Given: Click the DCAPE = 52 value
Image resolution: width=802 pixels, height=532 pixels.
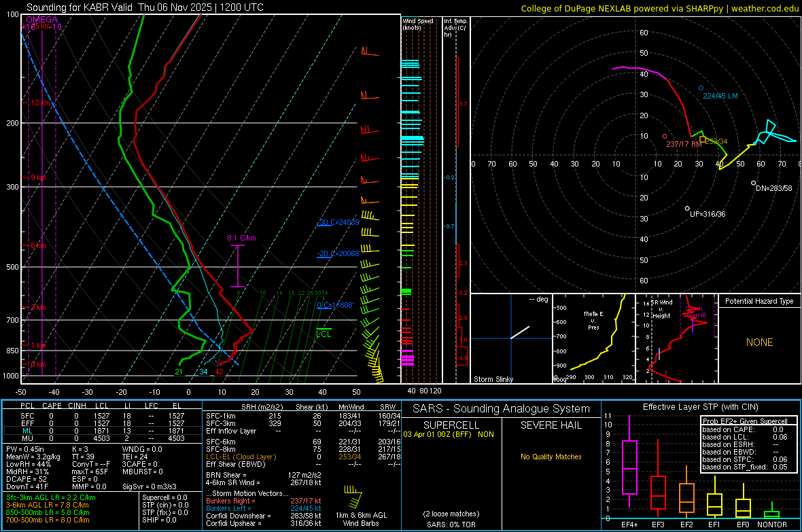Looking at the screenshot, I should pos(26,479).
